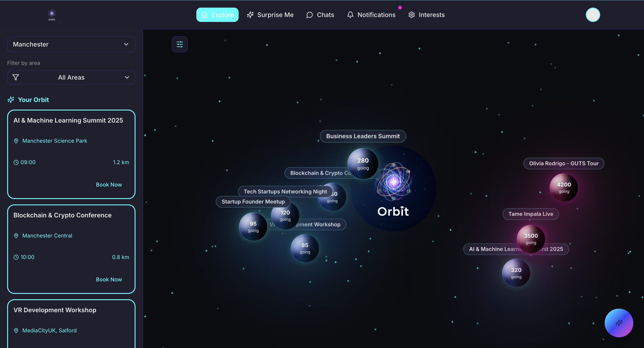Click the funnel filter icon

pyautogui.click(x=16, y=78)
